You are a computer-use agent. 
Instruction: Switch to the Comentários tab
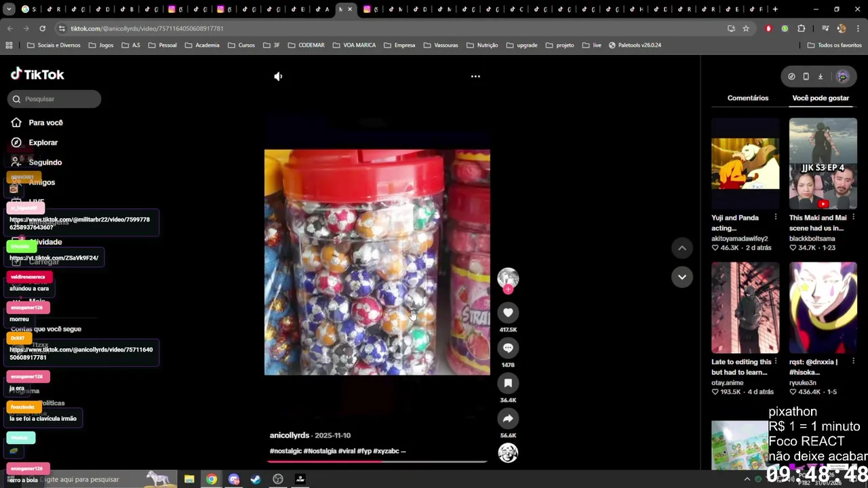pyautogui.click(x=748, y=98)
